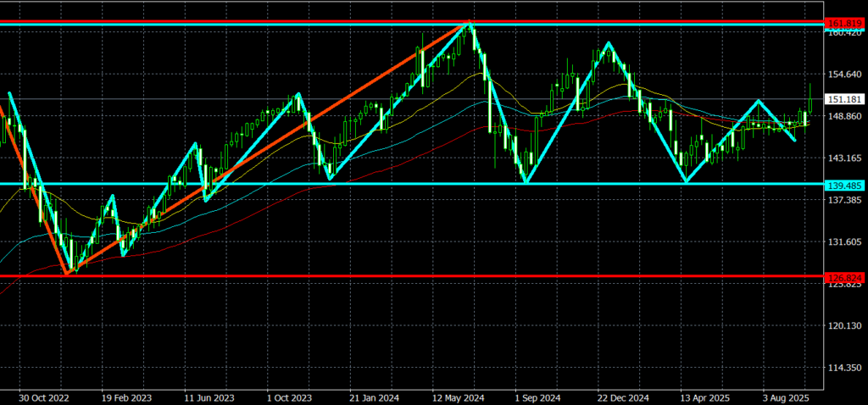Select the red horizontal line at 126.824
The width and height of the screenshot is (868, 405).
[424, 276]
